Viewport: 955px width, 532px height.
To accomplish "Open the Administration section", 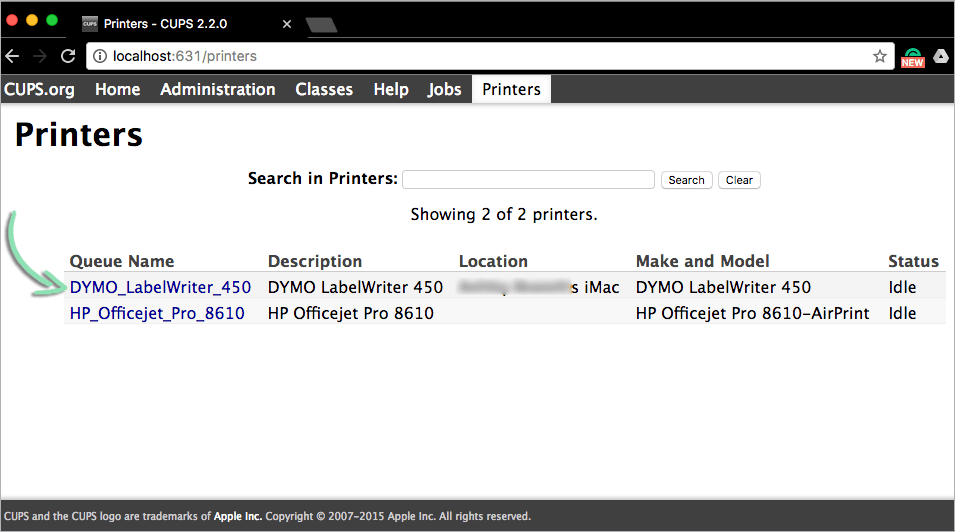I will pos(217,89).
